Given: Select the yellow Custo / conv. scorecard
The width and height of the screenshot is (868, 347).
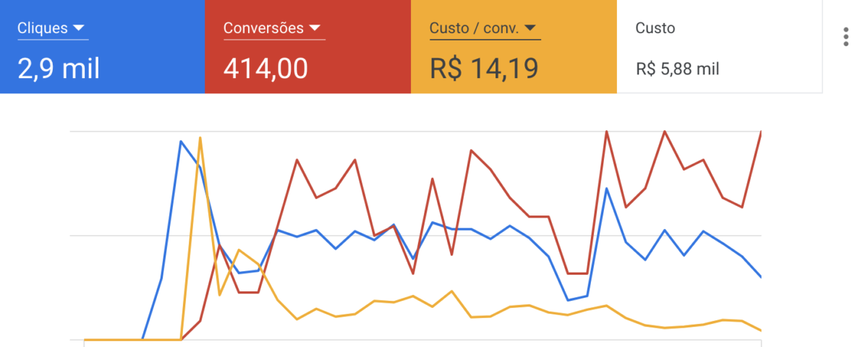Looking at the screenshot, I should tap(514, 46).
